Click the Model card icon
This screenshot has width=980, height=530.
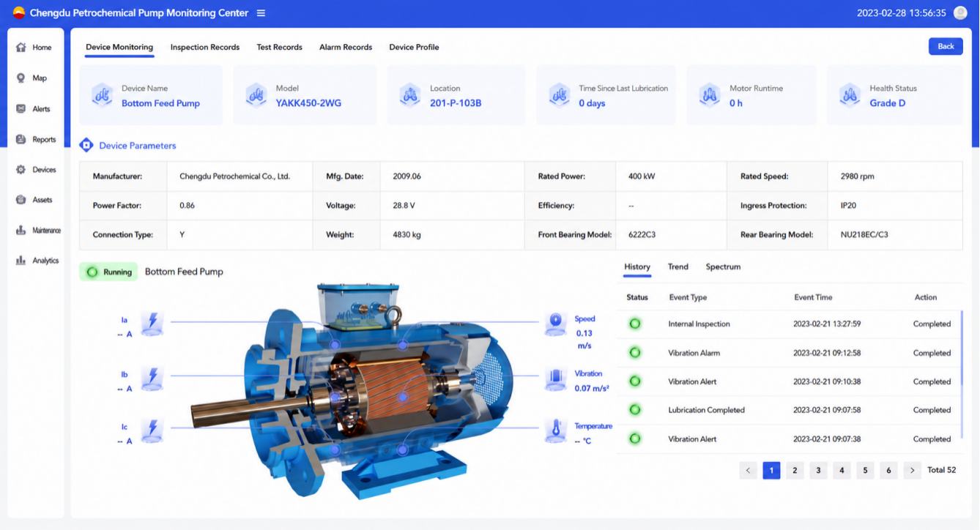[256, 95]
